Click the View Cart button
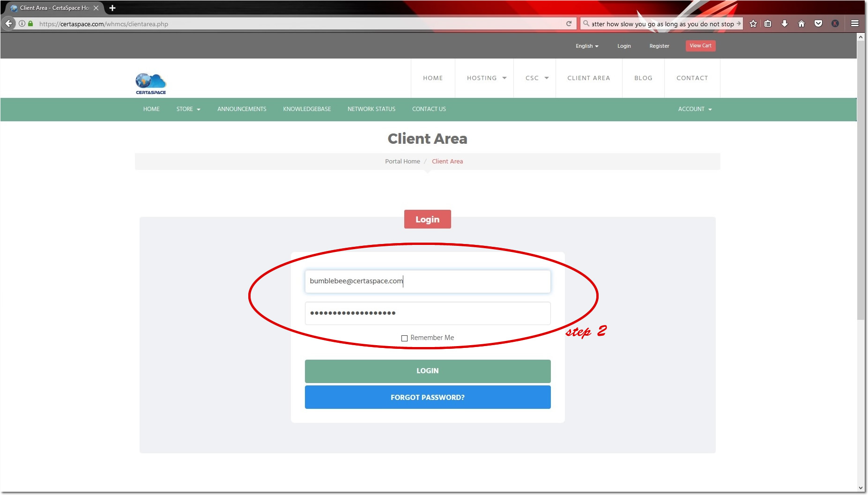This screenshot has height=495, width=868. pyautogui.click(x=700, y=45)
